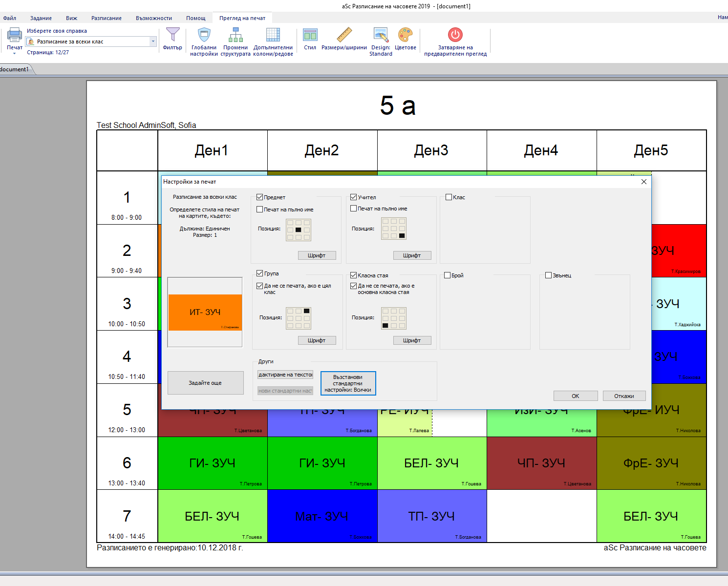Toggle the Звънец checkbox
728x586 pixels.
pos(548,275)
